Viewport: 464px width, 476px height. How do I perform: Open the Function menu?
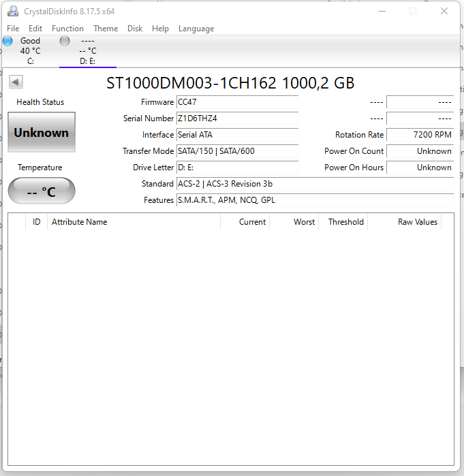point(67,29)
